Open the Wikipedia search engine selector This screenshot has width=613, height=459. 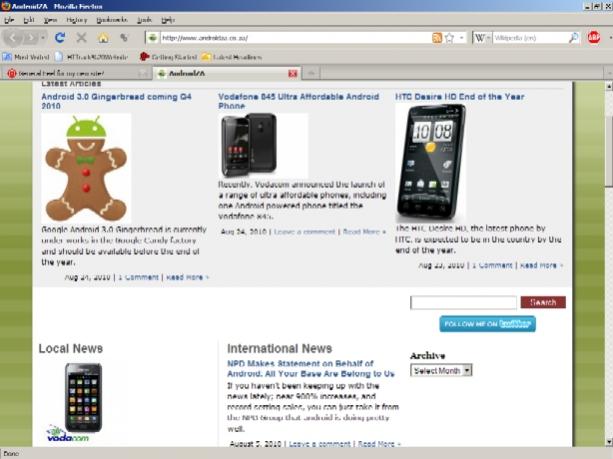pos(482,38)
